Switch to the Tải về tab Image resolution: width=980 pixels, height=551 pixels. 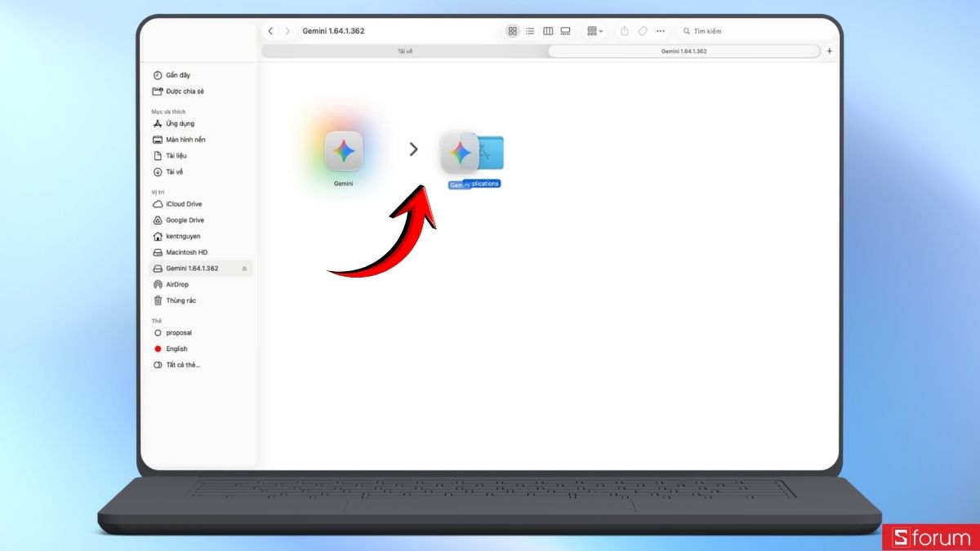405,51
